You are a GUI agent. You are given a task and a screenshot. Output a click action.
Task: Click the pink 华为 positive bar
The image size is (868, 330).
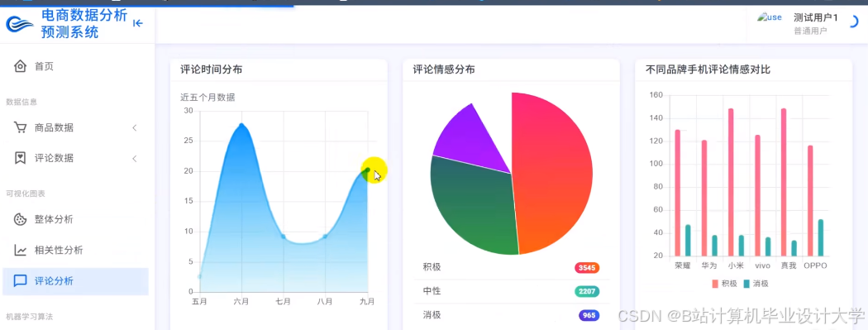click(704, 198)
